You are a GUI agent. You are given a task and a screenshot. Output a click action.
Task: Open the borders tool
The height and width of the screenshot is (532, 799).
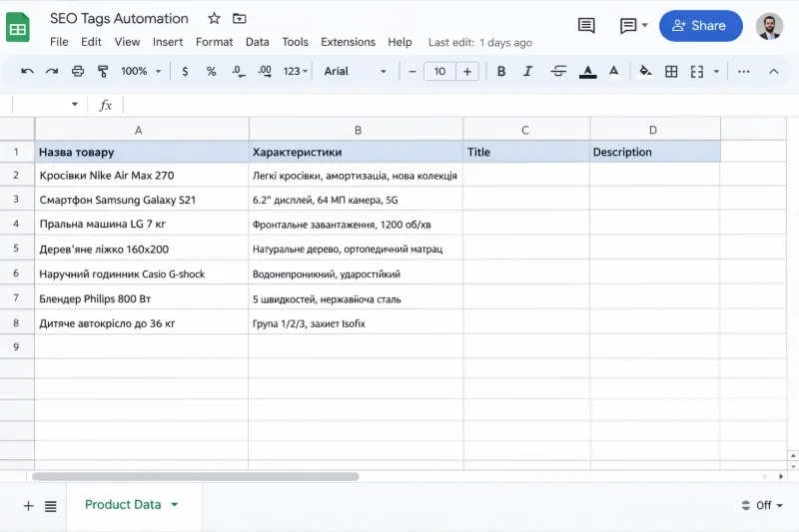click(671, 71)
